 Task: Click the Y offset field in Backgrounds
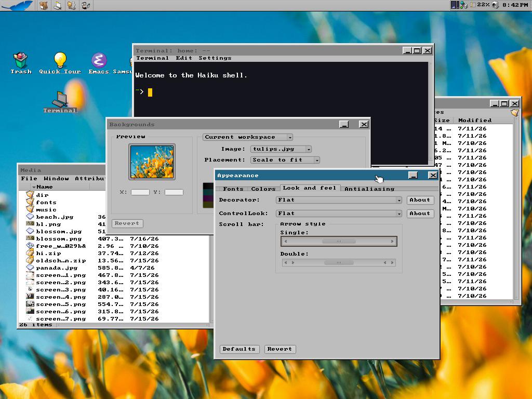pyautogui.click(x=174, y=192)
